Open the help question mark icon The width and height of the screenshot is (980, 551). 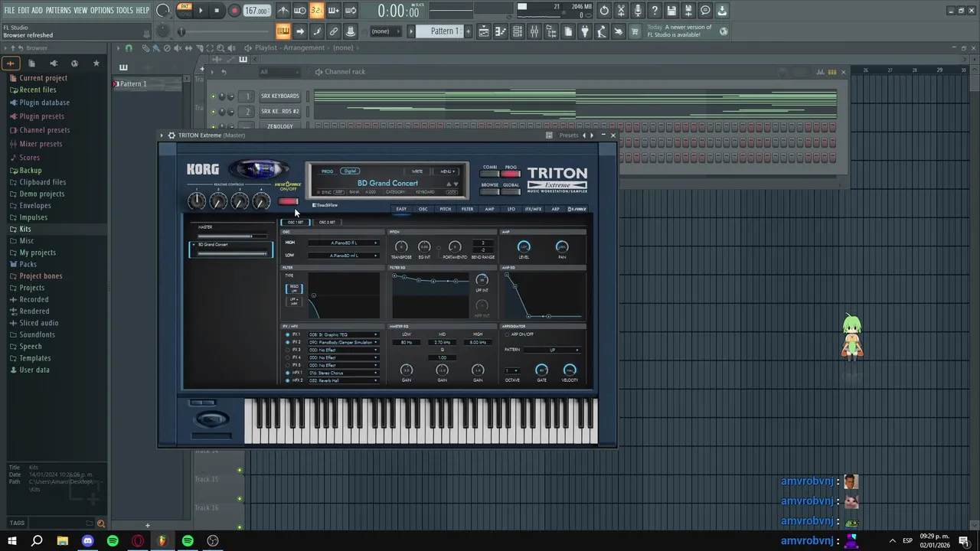(655, 11)
